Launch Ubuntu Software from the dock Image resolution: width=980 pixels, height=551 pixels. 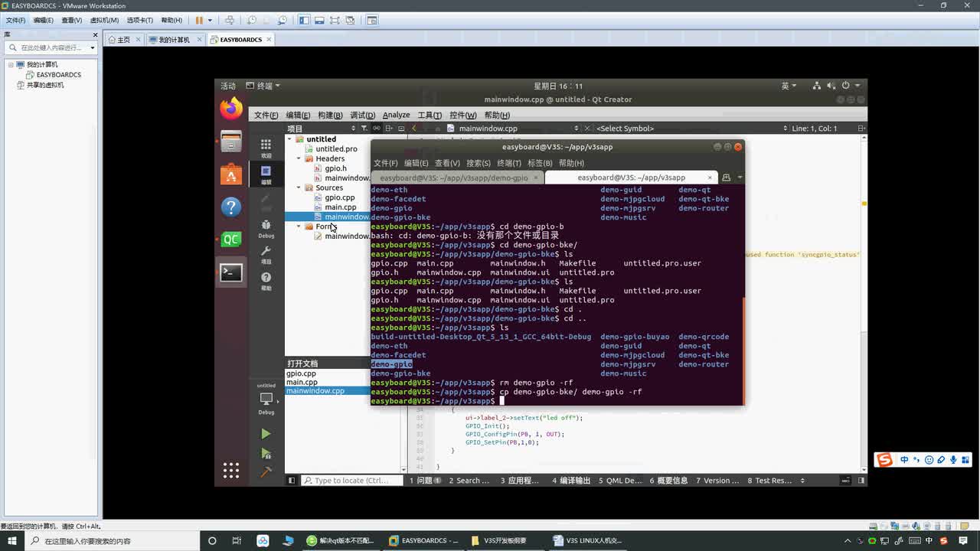(x=231, y=174)
